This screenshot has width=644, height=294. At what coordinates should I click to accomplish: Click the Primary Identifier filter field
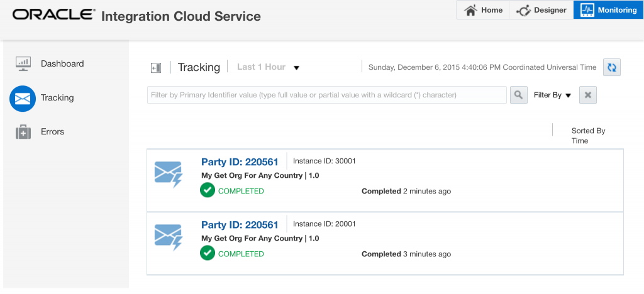tap(326, 95)
